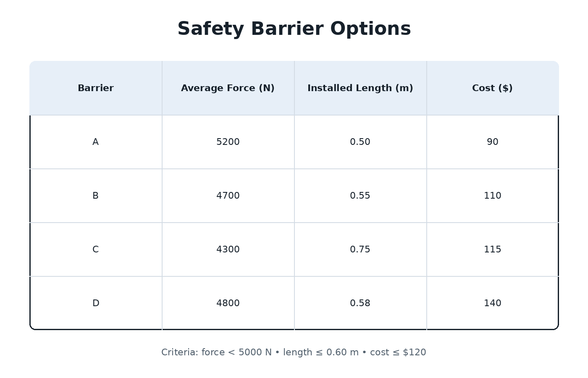This screenshot has height=378, width=588.
Task: Select the Barrier B row label
Action: (96, 196)
